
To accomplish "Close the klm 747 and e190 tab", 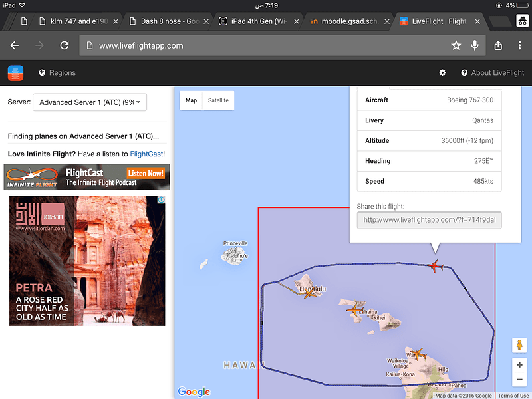I will 116,21.
